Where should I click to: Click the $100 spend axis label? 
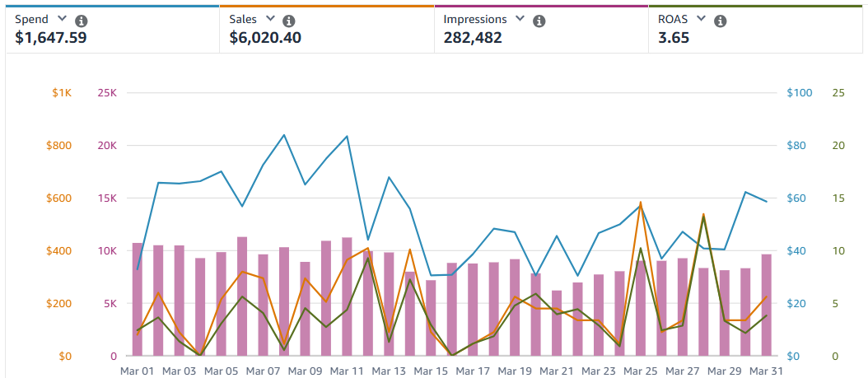pyautogui.click(x=800, y=93)
